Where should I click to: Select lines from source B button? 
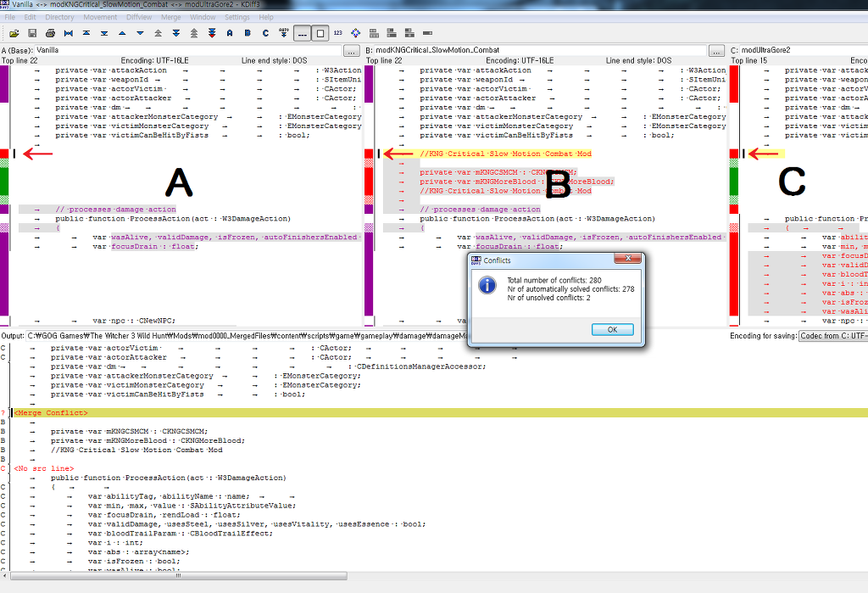tap(247, 33)
